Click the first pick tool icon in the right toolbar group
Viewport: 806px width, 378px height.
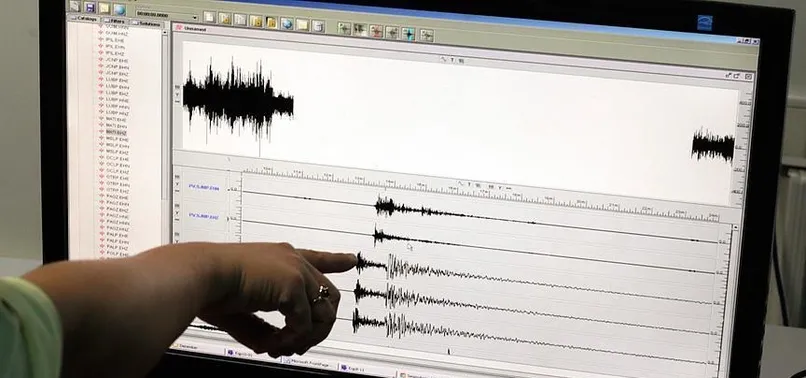point(344,28)
